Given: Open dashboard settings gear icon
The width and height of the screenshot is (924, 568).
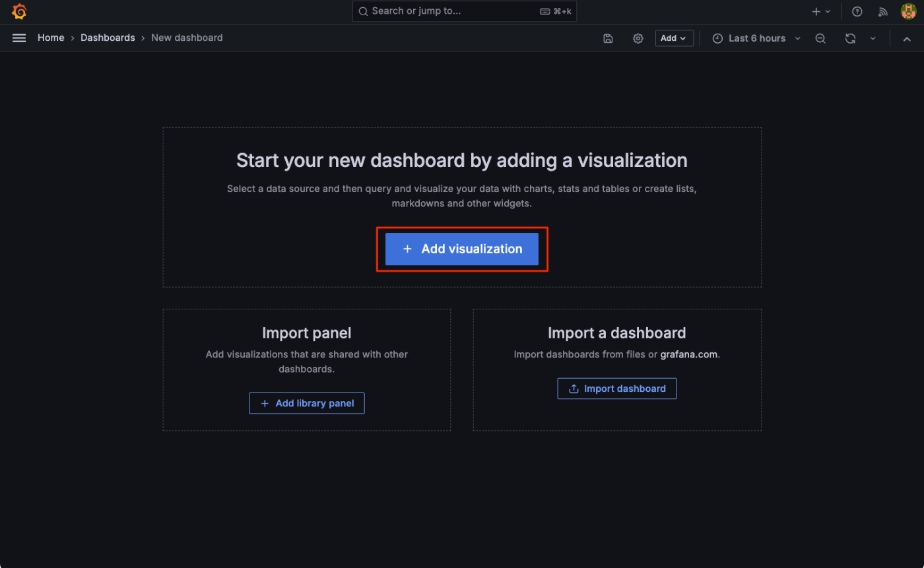Looking at the screenshot, I should (638, 38).
